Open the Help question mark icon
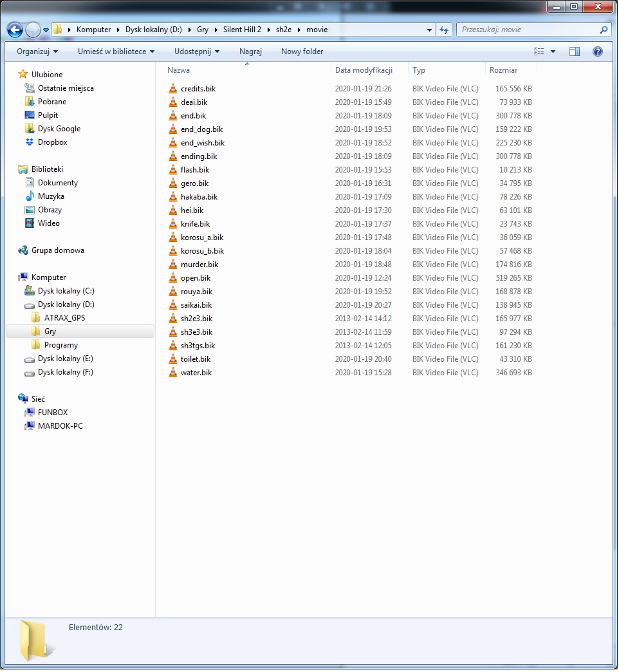The width and height of the screenshot is (619, 672). 598,51
